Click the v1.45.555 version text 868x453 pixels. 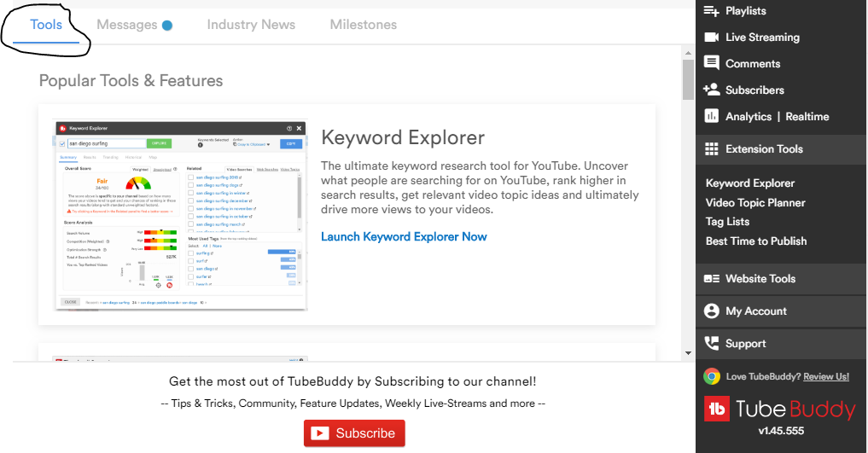click(x=781, y=431)
